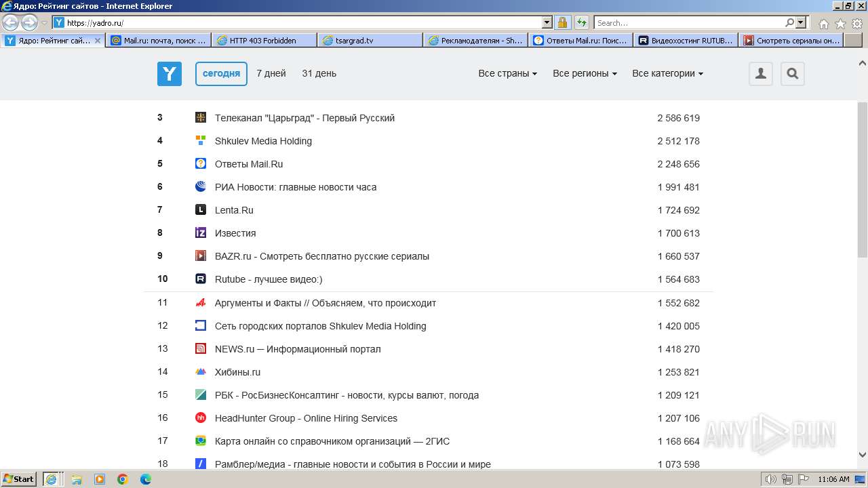This screenshot has width=868, height=488.
Task: Click the Хибины.ru favicon
Action: [x=201, y=371]
